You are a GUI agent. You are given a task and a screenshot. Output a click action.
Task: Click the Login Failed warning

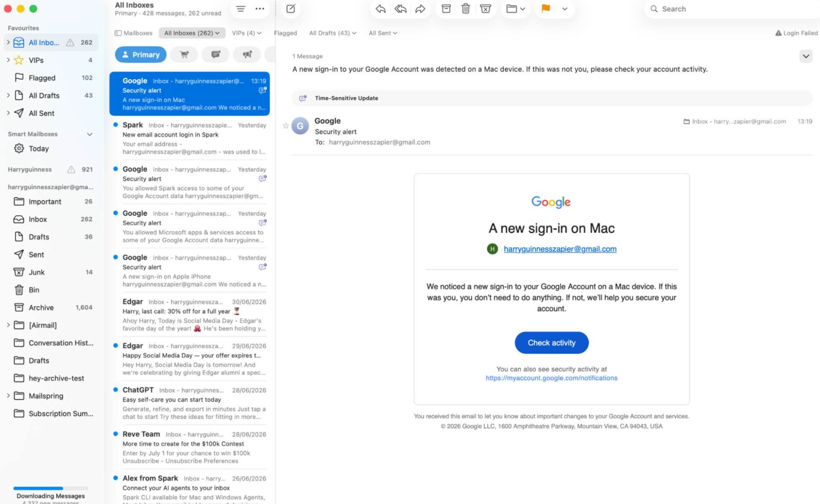(x=796, y=33)
